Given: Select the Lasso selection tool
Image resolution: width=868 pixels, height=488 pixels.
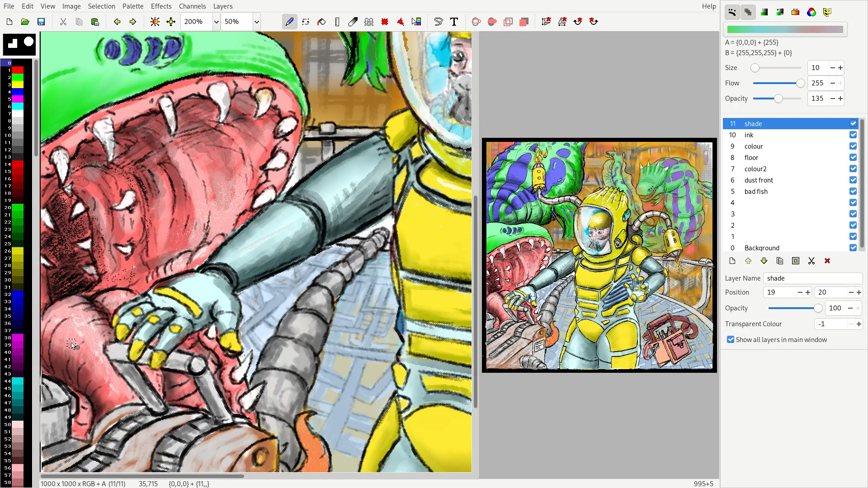Looking at the screenshot, I should [x=438, y=22].
